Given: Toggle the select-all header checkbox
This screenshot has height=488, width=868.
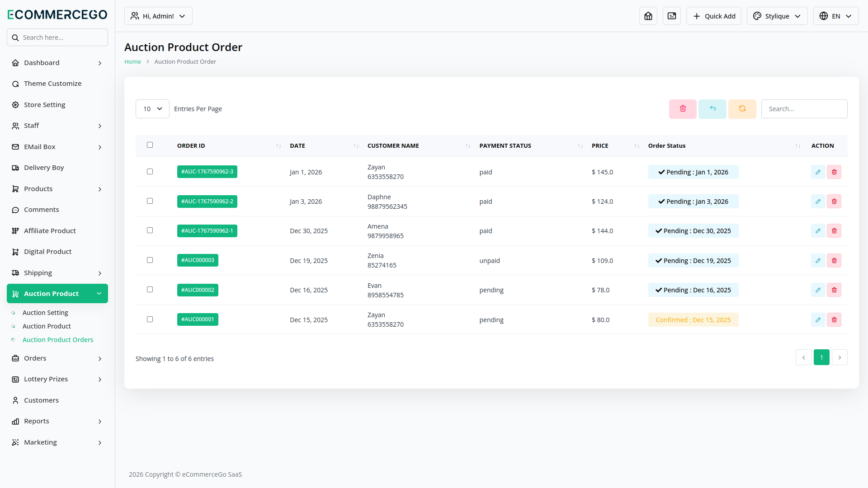Looking at the screenshot, I should [150, 145].
